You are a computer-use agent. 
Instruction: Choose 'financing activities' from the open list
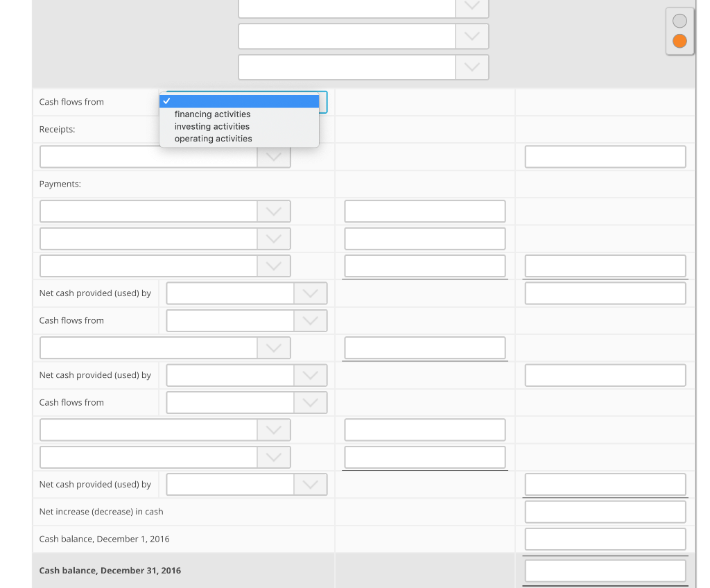click(212, 114)
